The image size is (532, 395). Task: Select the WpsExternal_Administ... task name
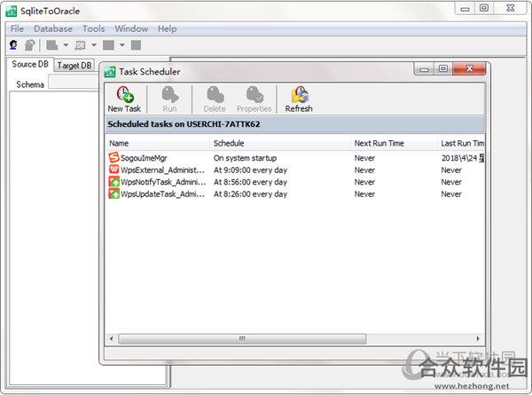coord(162,170)
